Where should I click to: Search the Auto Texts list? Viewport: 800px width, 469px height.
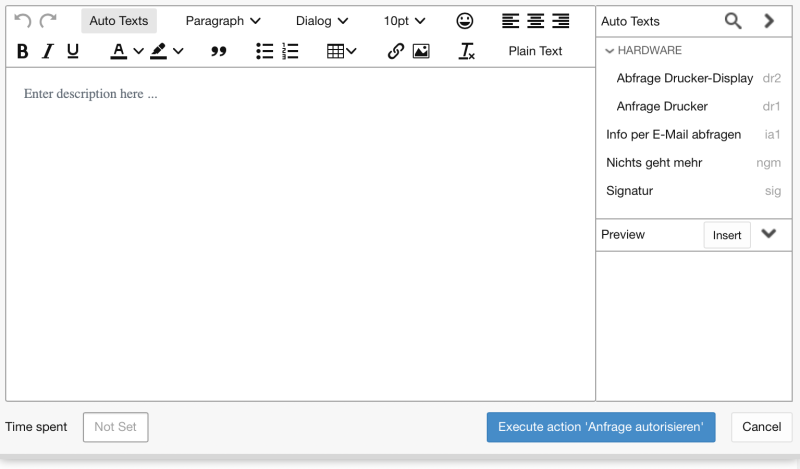coord(733,21)
